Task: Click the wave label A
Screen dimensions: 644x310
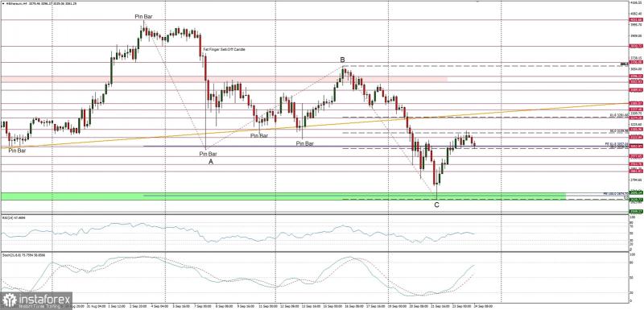Action: click(211, 162)
